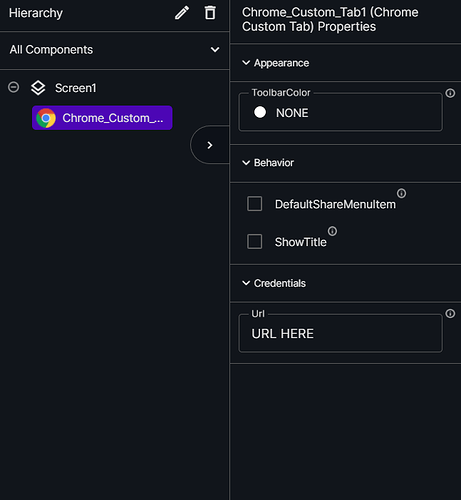Select Screen1 in the hierarchy tree
Screen dimensions: 461x500
[76, 88]
